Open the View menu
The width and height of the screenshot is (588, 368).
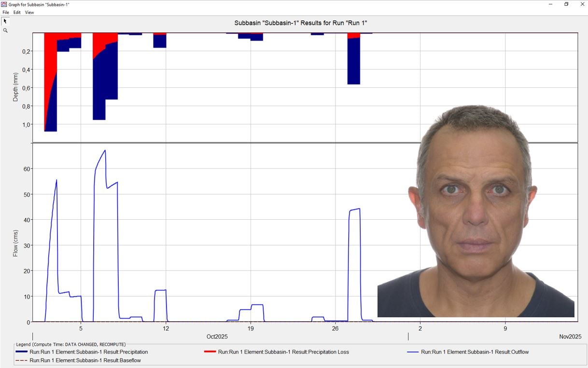[29, 13]
